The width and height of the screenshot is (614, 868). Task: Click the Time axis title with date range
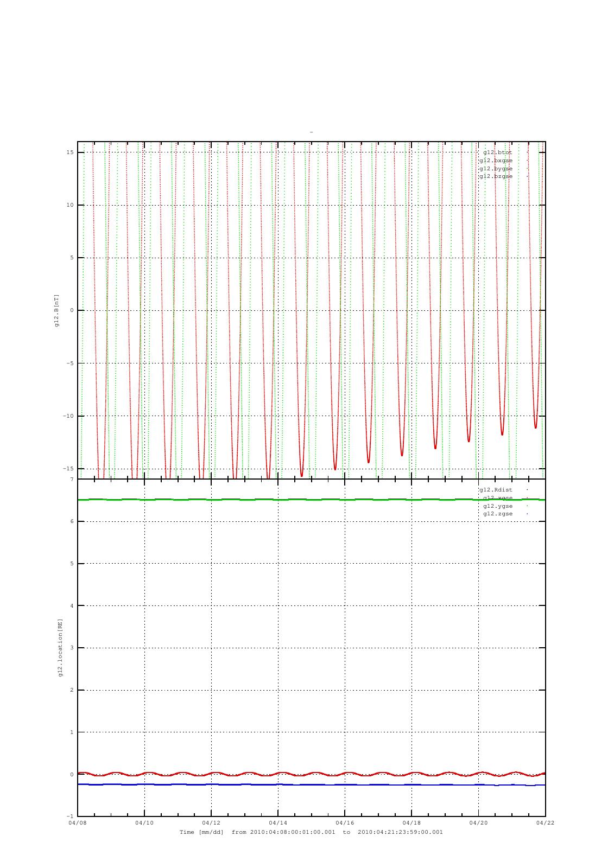click(311, 832)
